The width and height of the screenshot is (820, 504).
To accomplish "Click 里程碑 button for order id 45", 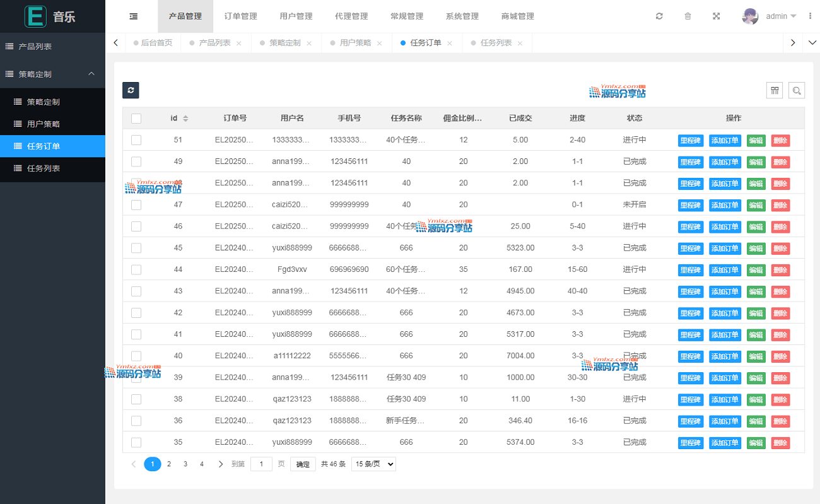I will 690,249.
